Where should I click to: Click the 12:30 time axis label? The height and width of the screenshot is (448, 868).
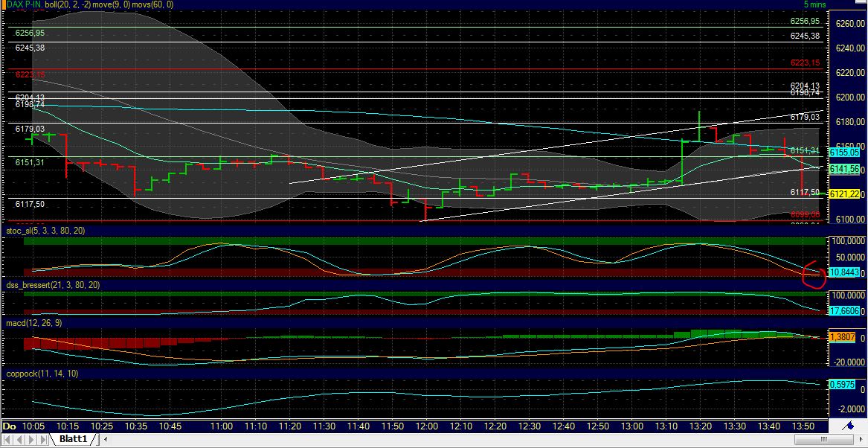[530, 426]
